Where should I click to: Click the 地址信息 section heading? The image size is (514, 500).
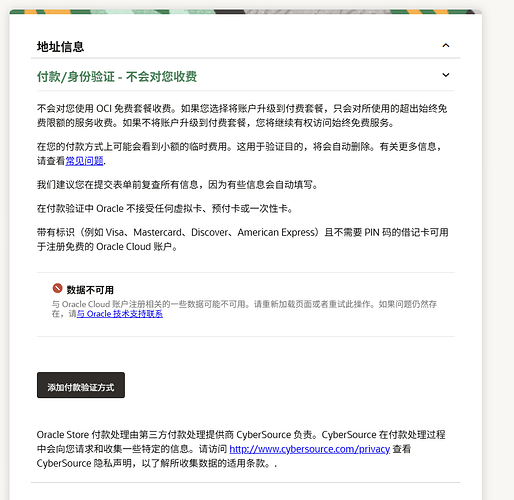coord(60,46)
